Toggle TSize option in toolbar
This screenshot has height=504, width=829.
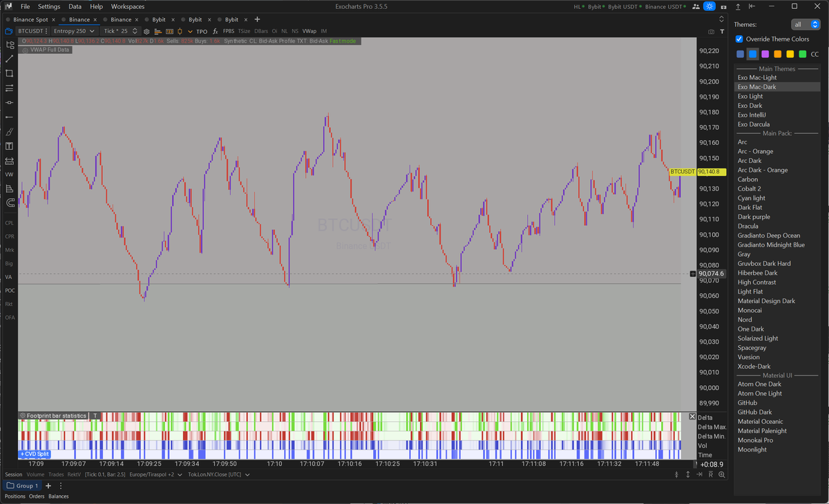pyautogui.click(x=244, y=31)
